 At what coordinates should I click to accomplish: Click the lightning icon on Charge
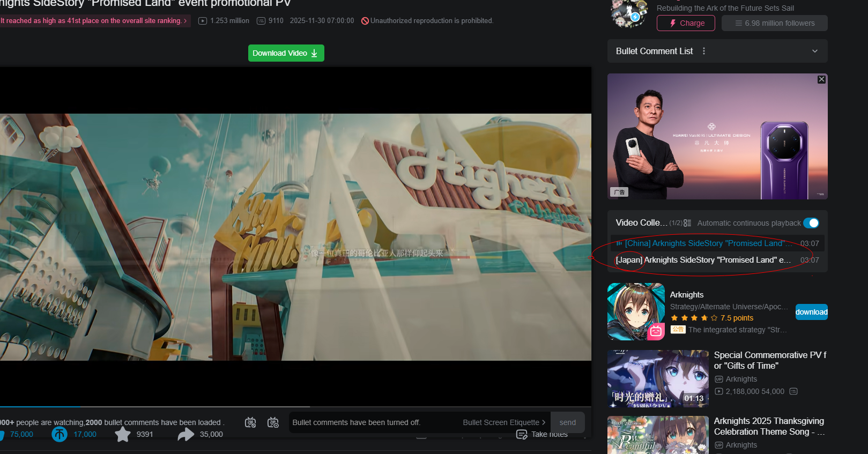673,23
